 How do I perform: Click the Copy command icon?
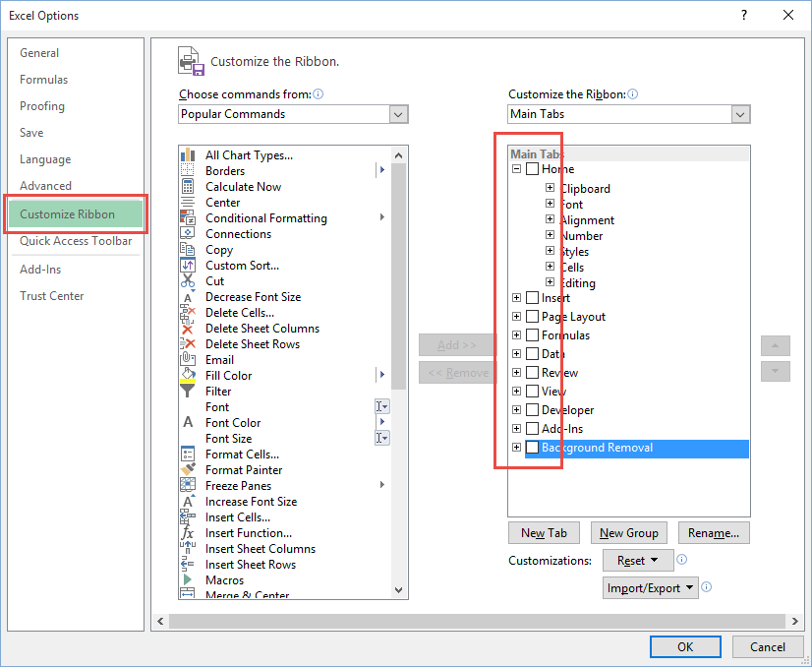click(188, 249)
